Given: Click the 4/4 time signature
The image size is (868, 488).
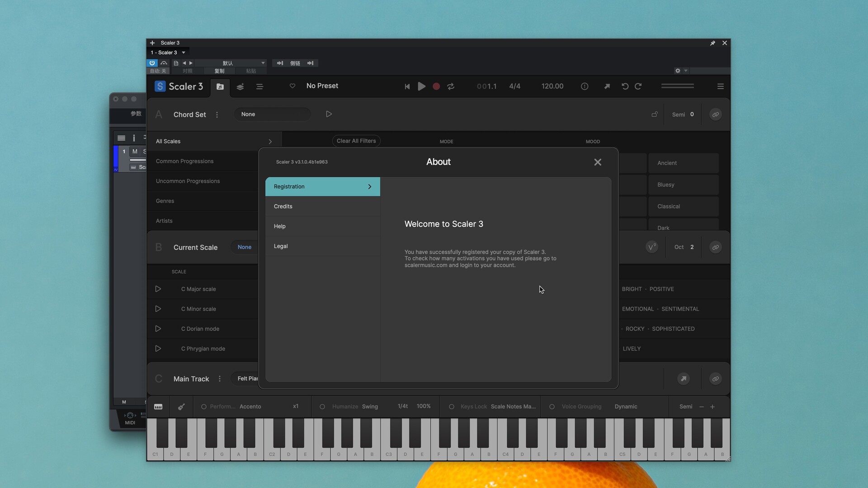Looking at the screenshot, I should pyautogui.click(x=514, y=86).
